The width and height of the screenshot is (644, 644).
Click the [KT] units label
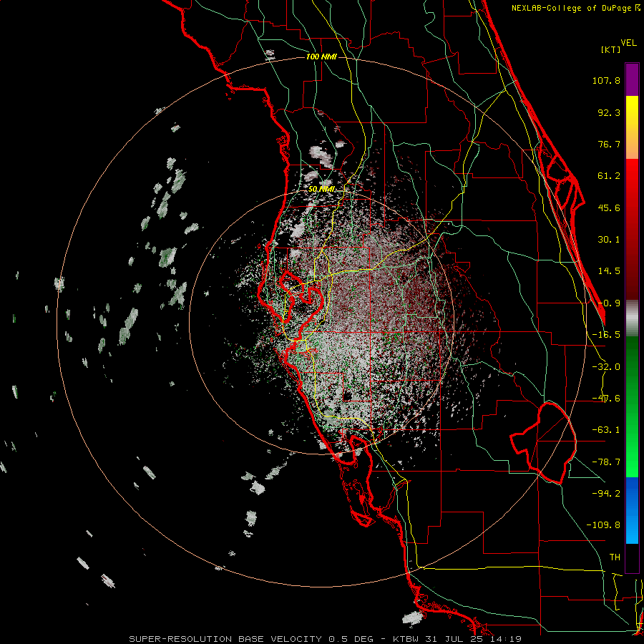tap(611, 49)
